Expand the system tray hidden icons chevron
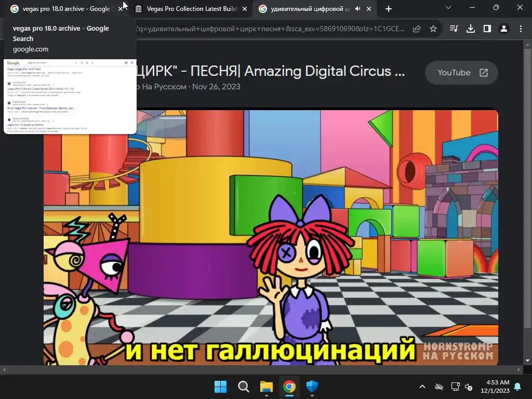Image resolution: width=532 pixels, height=399 pixels. click(x=422, y=387)
